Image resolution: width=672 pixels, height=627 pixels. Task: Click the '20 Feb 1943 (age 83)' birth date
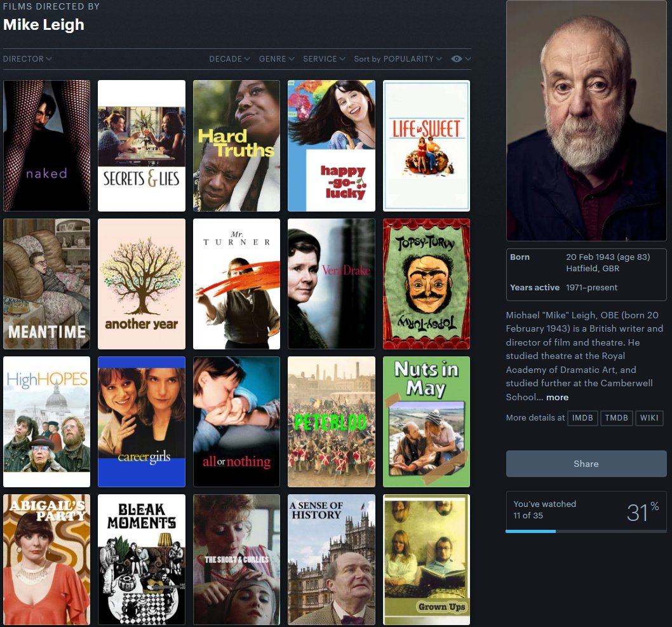click(608, 257)
